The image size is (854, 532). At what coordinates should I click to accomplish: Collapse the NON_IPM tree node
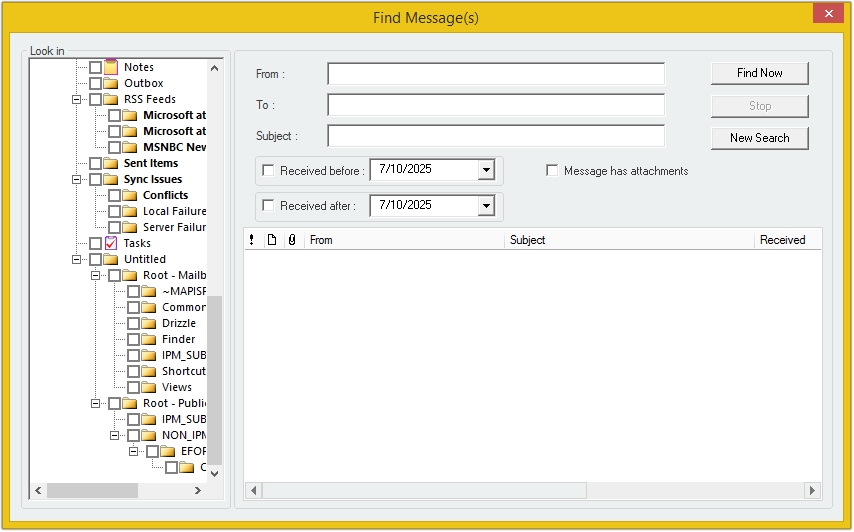(114, 435)
